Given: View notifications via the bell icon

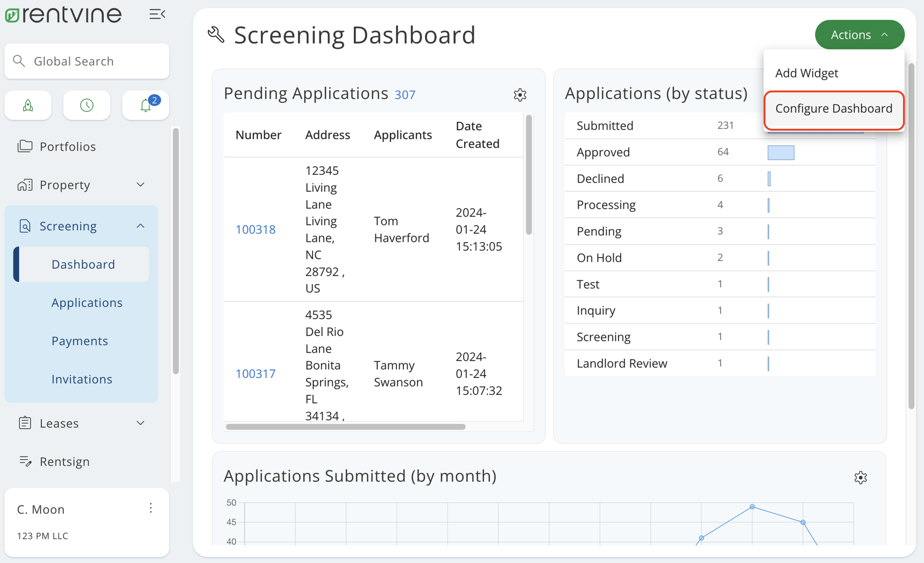Looking at the screenshot, I should click(x=145, y=105).
